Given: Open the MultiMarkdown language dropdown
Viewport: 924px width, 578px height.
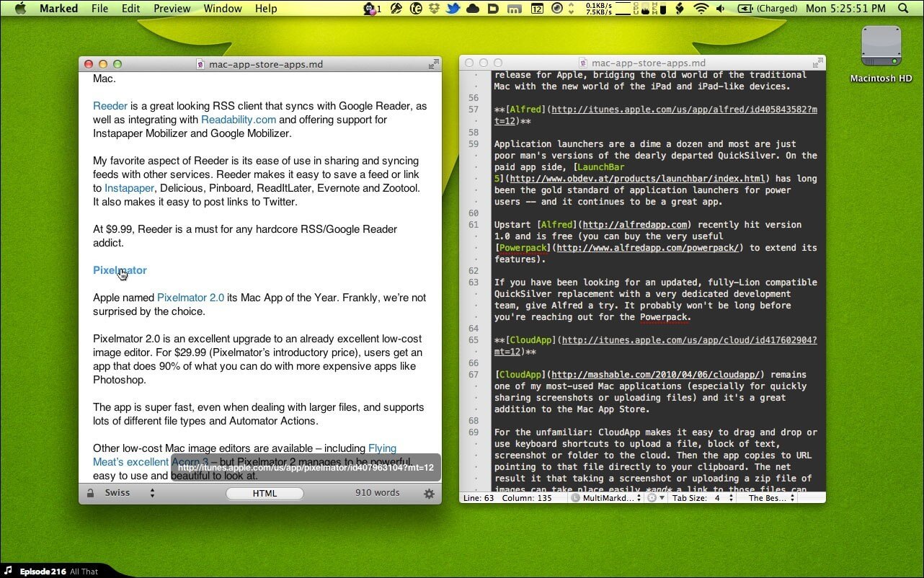Looking at the screenshot, I should 607,498.
